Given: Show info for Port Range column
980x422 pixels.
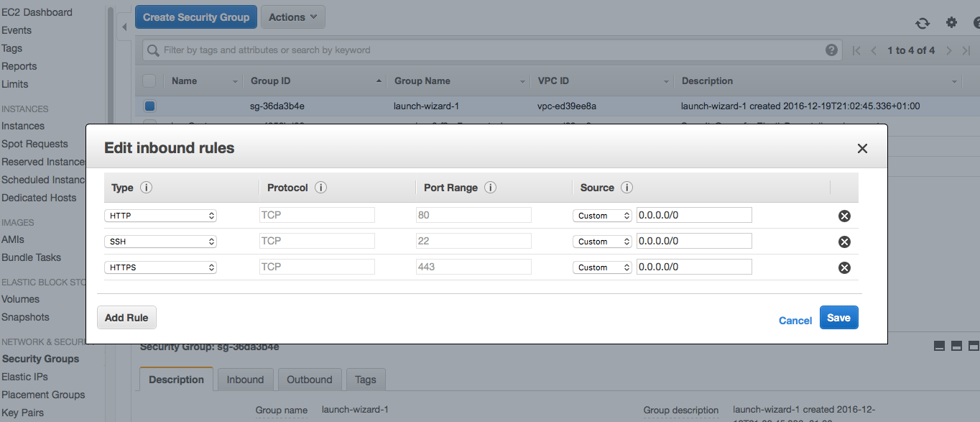Looking at the screenshot, I should (x=490, y=188).
